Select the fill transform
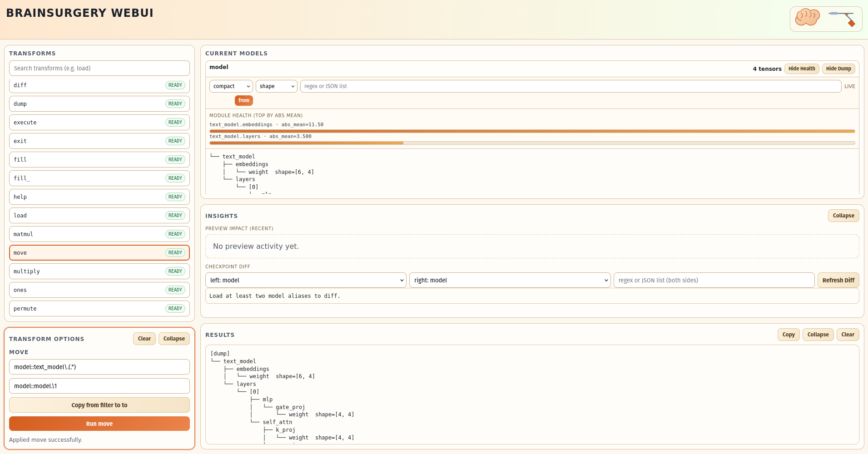This screenshot has width=868, height=454. pos(99,160)
